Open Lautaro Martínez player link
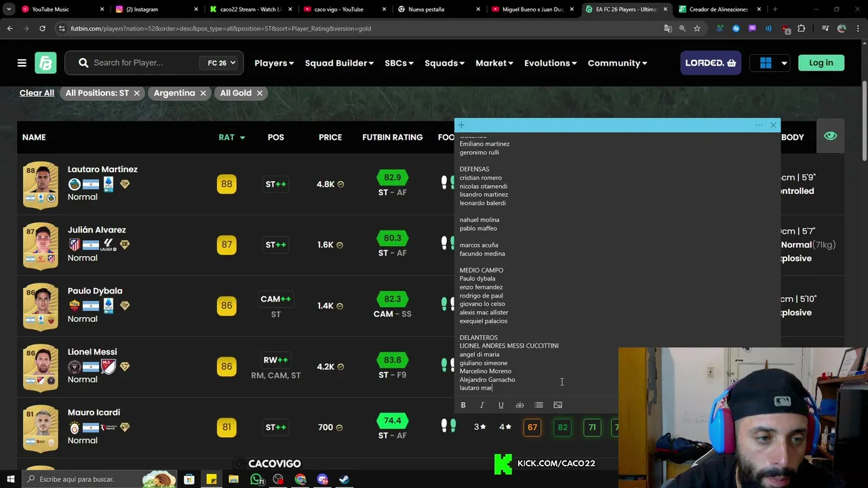The image size is (868, 488). pos(102,169)
